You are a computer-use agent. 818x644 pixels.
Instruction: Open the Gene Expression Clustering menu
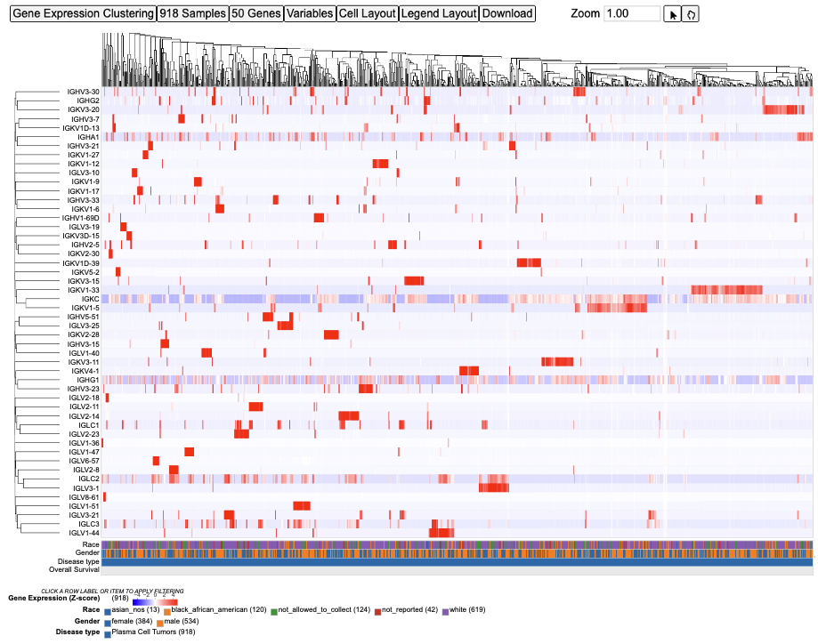(84, 13)
